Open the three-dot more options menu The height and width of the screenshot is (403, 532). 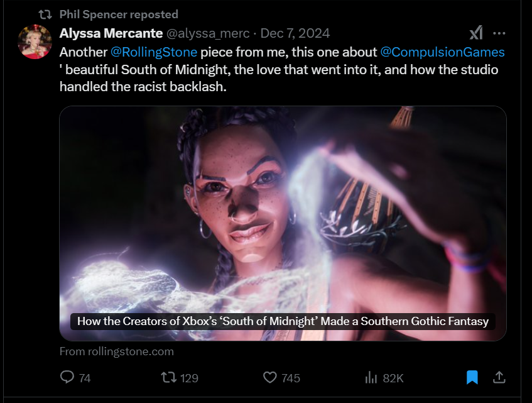(x=499, y=33)
